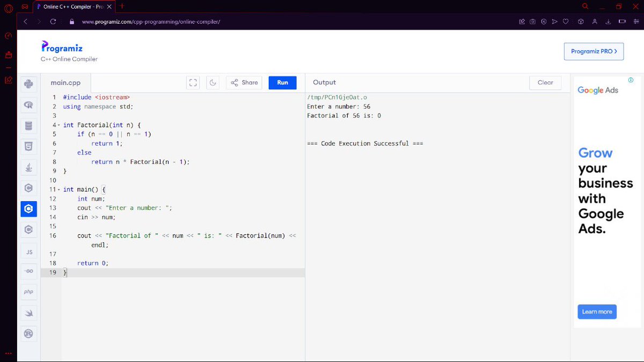Clear the output panel

pyautogui.click(x=545, y=83)
